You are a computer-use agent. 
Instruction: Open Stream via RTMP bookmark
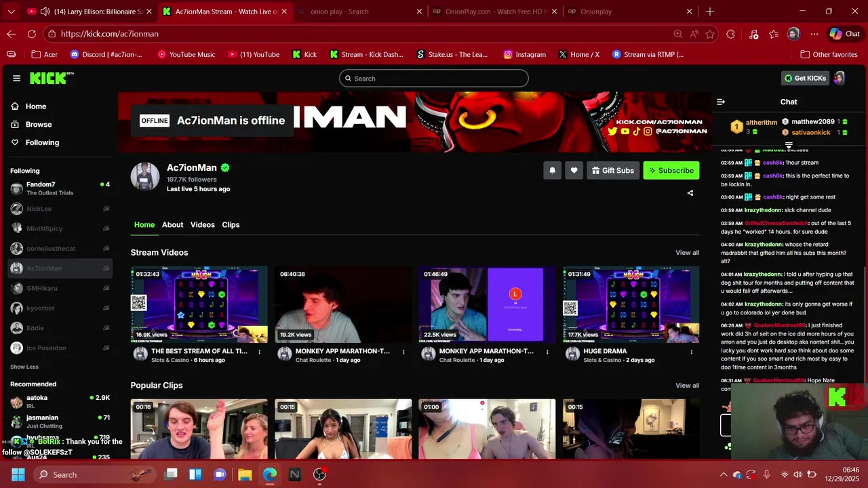point(648,54)
